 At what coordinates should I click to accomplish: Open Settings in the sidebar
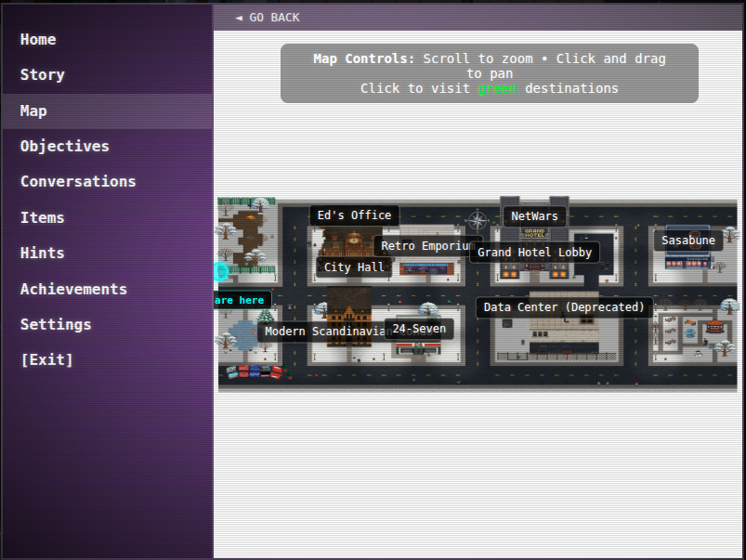coord(56,324)
